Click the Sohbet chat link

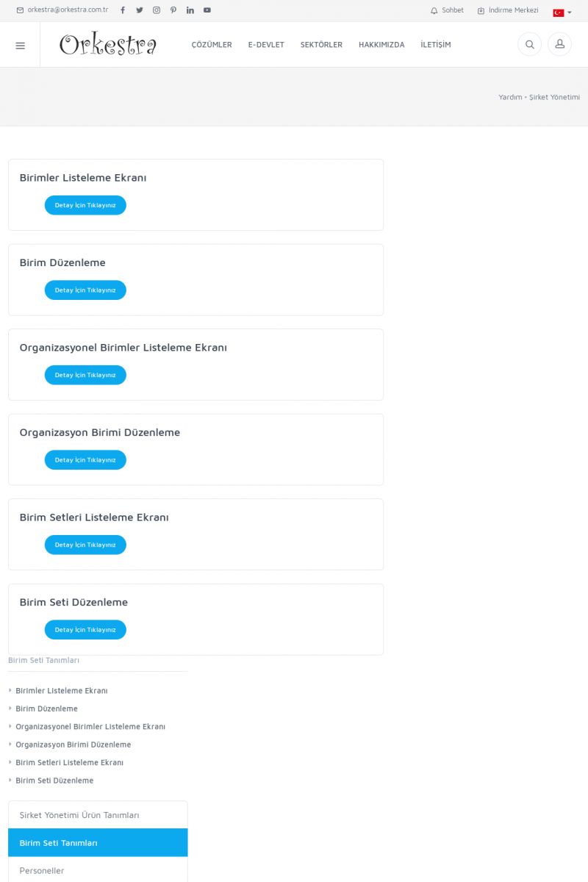448,10
